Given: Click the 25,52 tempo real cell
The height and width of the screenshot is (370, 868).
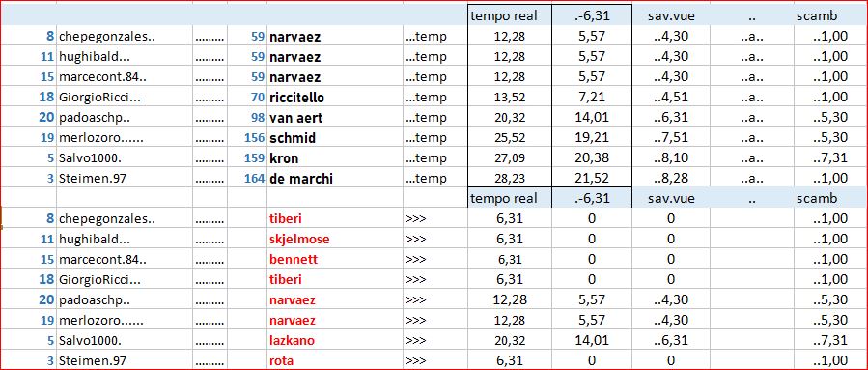Looking at the screenshot, I should tap(510, 138).
